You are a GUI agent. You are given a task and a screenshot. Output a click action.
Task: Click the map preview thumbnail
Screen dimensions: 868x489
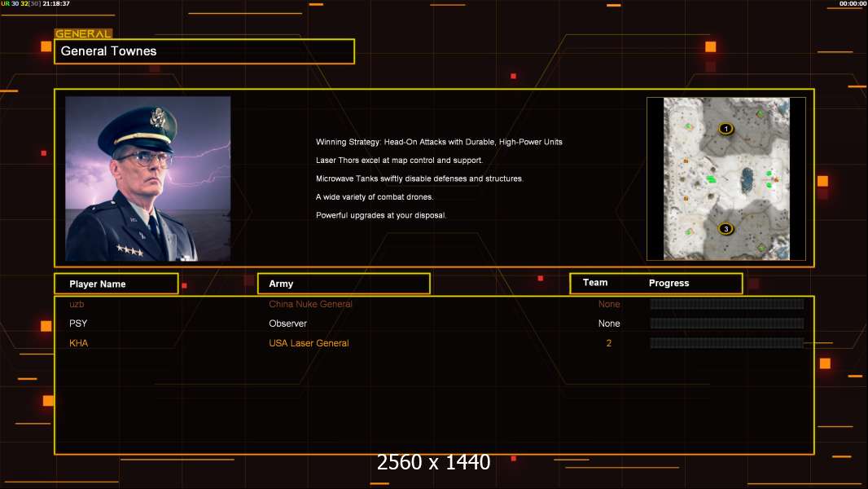click(x=726, y=178)
